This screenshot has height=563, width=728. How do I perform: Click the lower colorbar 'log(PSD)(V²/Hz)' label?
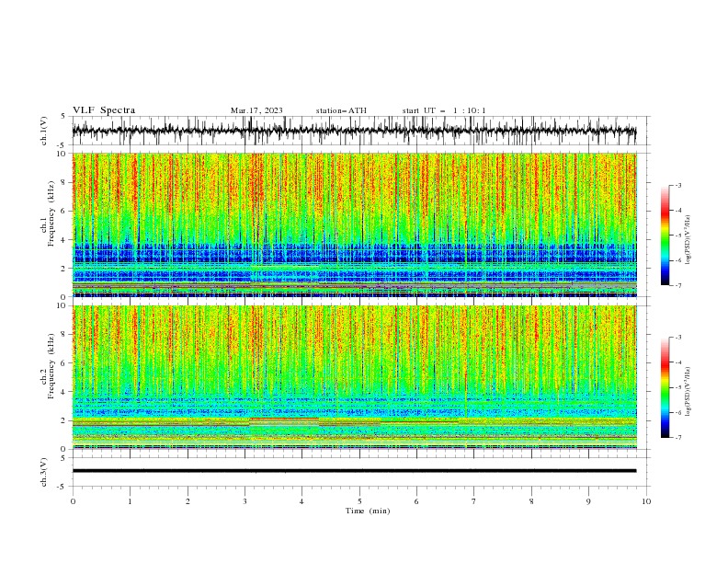point(688,391)
